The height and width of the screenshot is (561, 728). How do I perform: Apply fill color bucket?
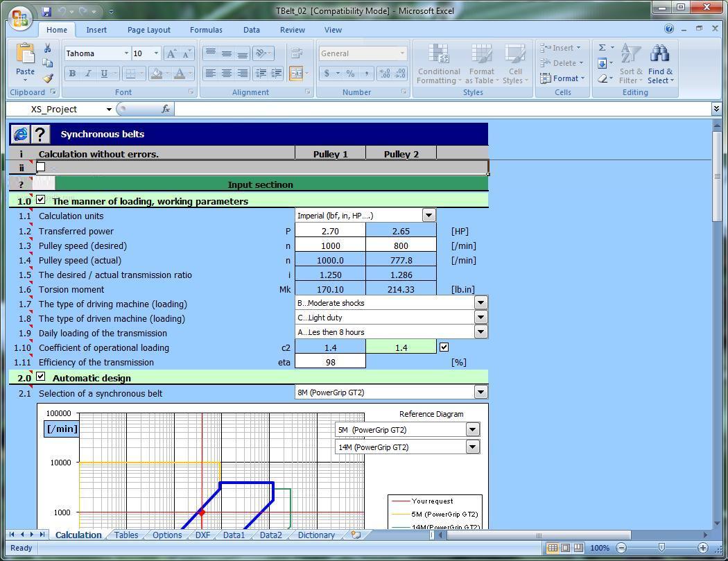[157, 74]
